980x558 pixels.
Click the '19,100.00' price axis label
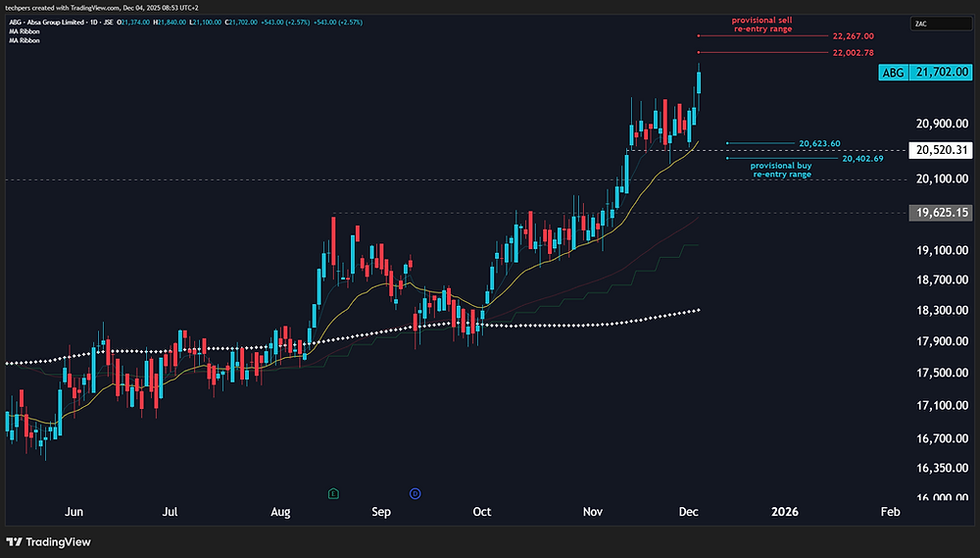pos(942,250)
